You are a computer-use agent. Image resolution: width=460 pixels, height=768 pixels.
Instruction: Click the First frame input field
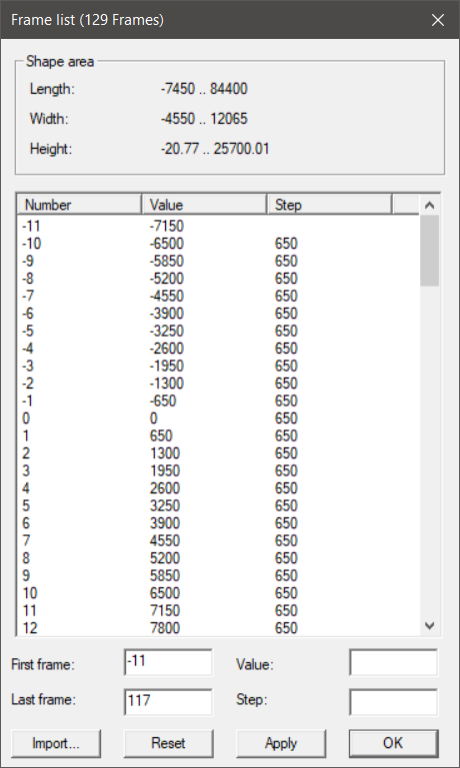tap(168, 663)
